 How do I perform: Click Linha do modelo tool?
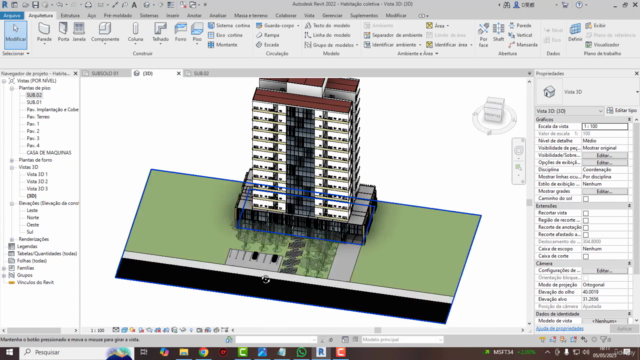[327, 35]
